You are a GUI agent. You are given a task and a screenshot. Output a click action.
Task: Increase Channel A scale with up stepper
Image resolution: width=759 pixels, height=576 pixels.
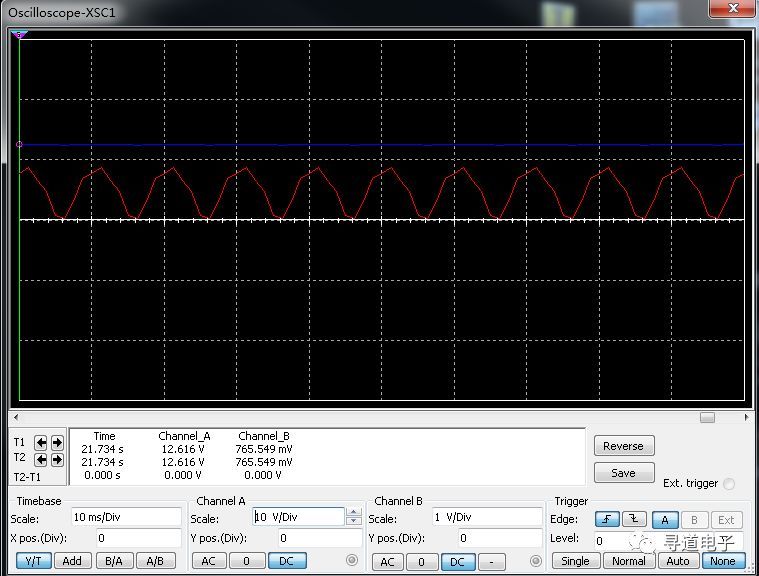tap(353, 513)
